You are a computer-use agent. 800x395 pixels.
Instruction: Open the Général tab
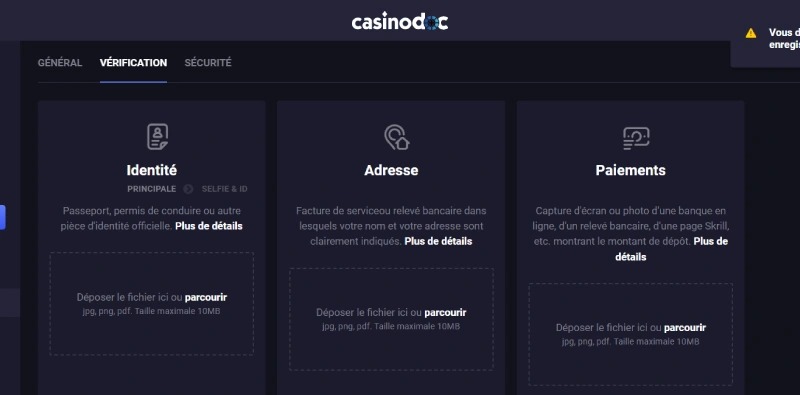pyautogui.click(x=60, y=63)
